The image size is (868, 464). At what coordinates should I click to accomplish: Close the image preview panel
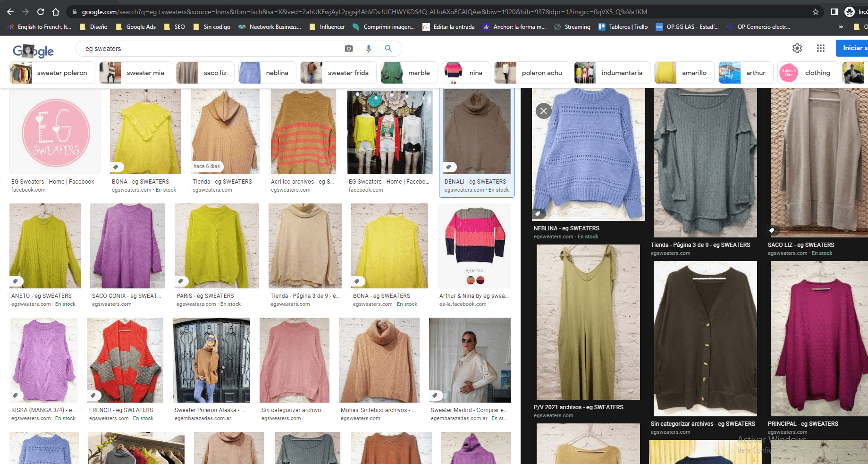pyautogui.click(x=544, y=111)
